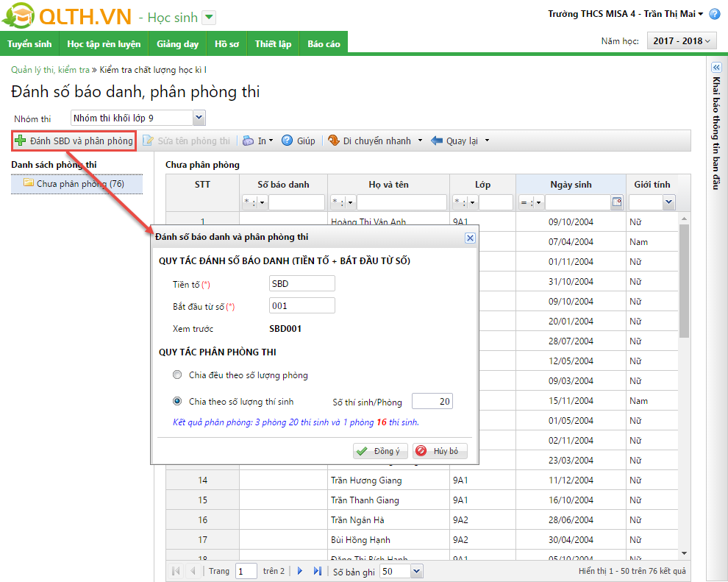This screenshot has height=582, width=728.
Task: Click the student name Trần Ngân Hà
Action: point(357,519)
